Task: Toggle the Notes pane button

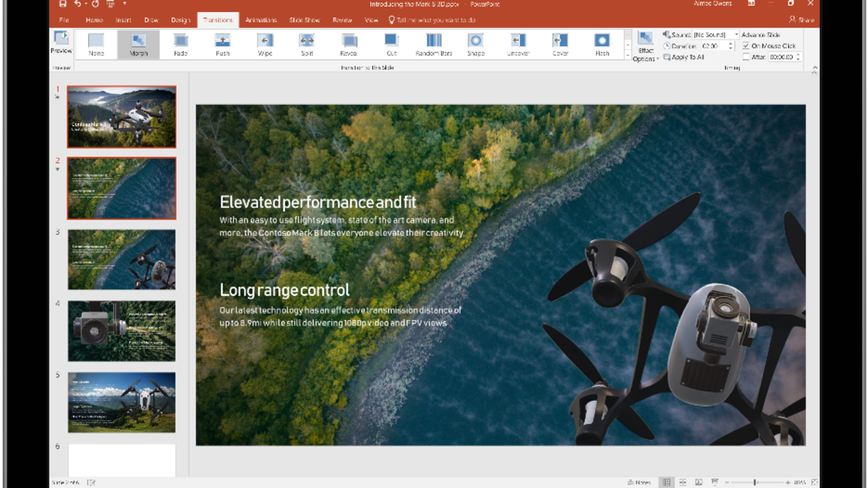Action: tap(639, 482)
